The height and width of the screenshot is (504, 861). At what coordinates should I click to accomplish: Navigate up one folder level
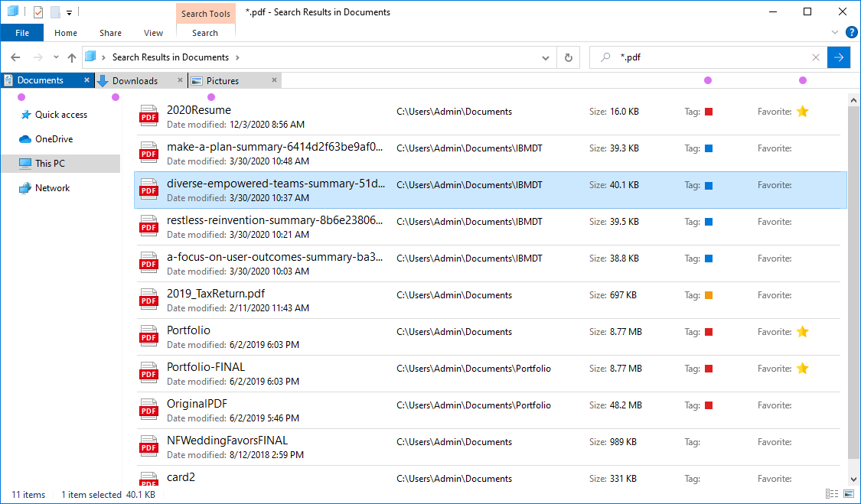point(72,57)
